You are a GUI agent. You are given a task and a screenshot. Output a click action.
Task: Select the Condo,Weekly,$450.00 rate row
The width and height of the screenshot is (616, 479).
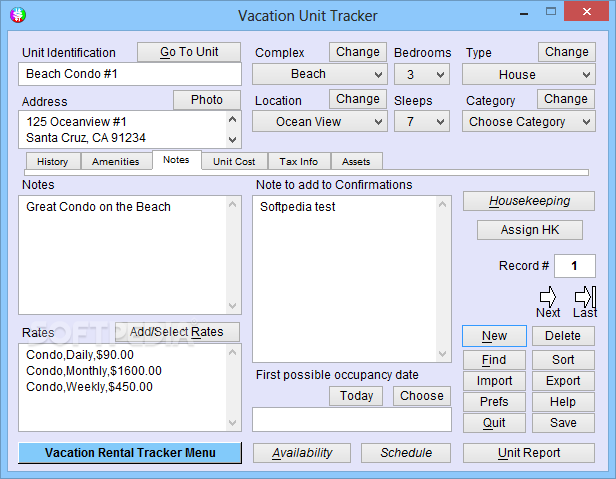click(x=90, y=387)
